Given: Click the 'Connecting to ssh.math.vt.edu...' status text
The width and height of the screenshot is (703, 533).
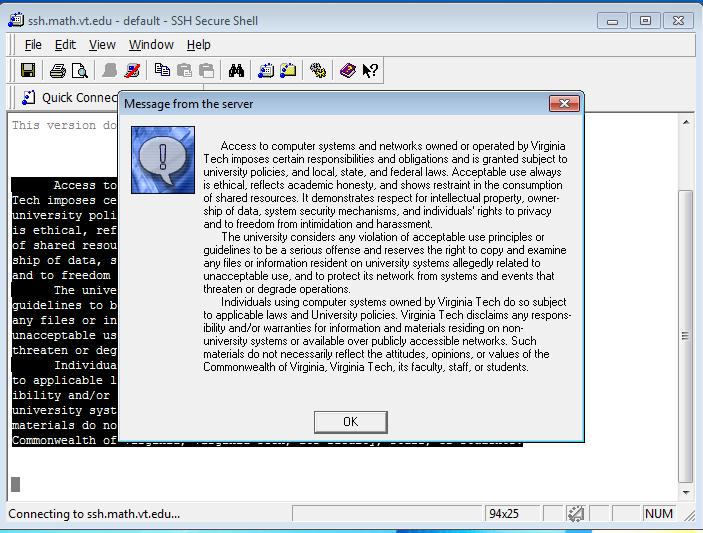Looking at the screenshot, I should (x=94, y=514).
